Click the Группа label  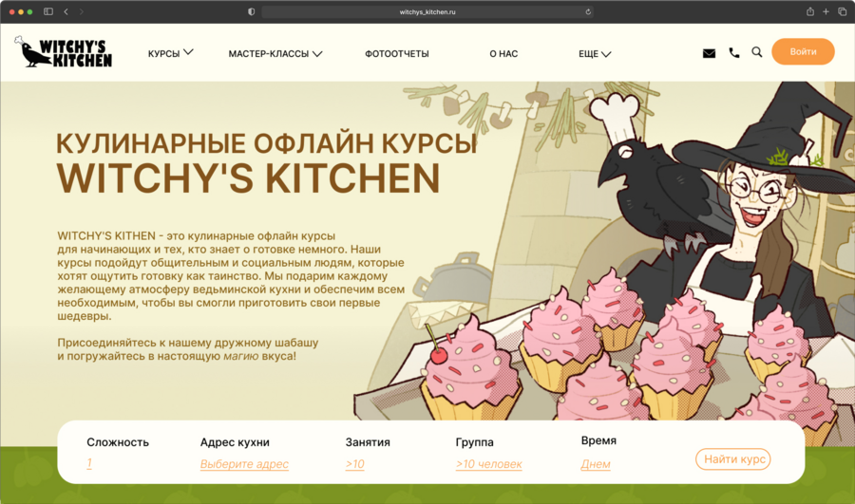474,442
